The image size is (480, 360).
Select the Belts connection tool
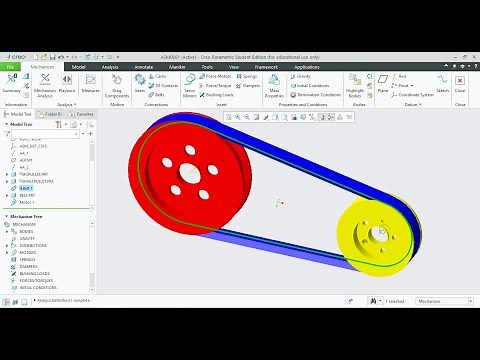pyautogui.click(x=157, y=95)
